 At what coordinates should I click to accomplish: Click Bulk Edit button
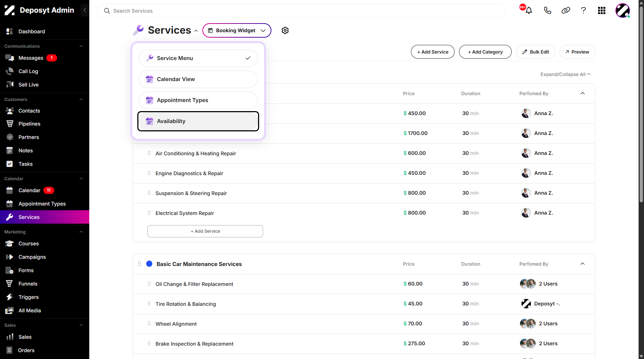536,52
